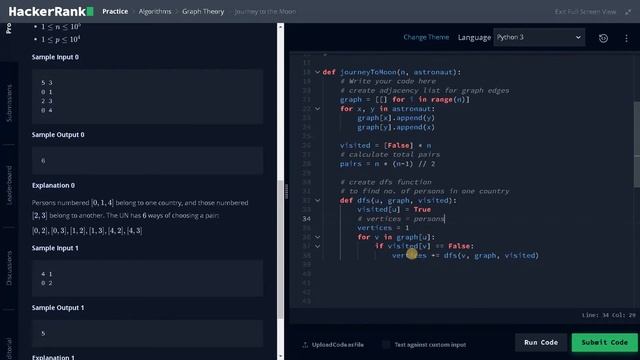Fold the 'for v in graph[u]' loop
The image size is (640, 360).
click(317, 237)
